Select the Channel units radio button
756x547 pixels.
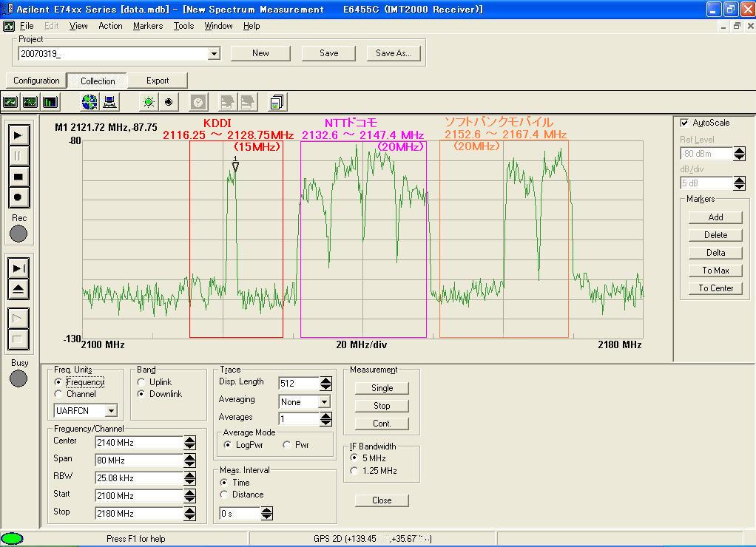(x=58, y=394)
